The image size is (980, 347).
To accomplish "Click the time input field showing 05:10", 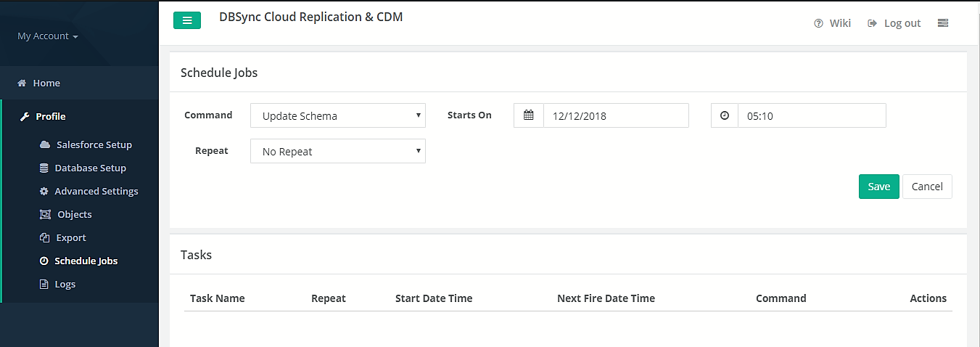I will pos(811,115).
